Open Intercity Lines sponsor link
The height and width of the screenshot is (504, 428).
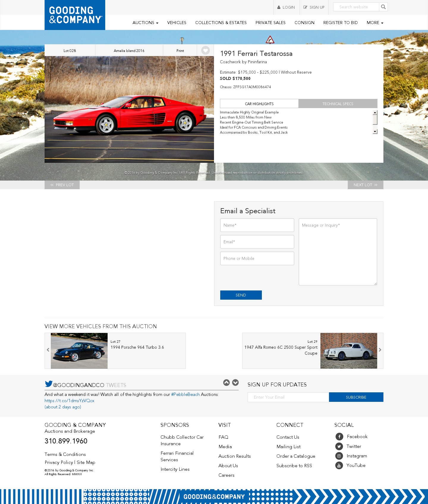[x=175, y=469]
